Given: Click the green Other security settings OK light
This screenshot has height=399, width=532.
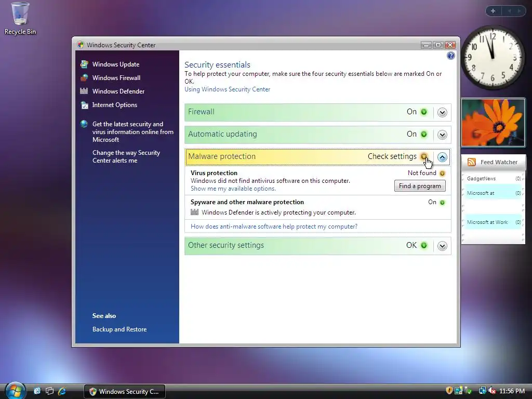Looking at the screenshot, I should click(x=424, y=245).
